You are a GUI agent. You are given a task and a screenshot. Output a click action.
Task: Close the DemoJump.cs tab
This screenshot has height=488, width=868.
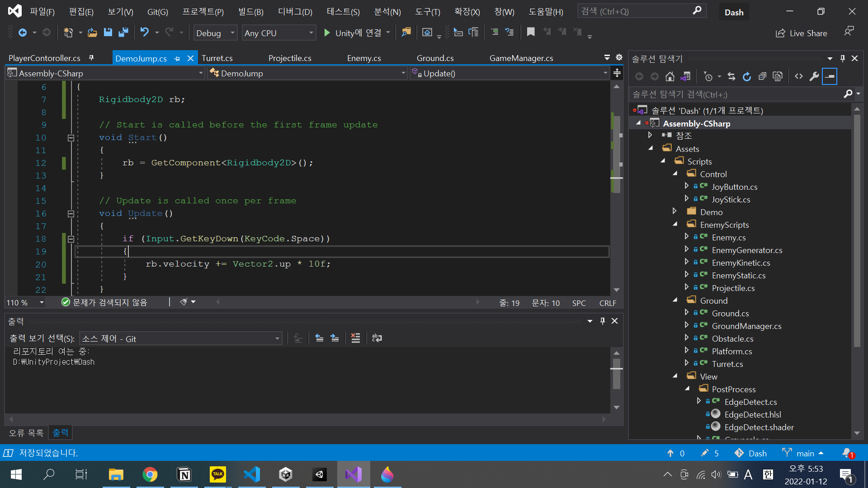click(x=190, y=58)
